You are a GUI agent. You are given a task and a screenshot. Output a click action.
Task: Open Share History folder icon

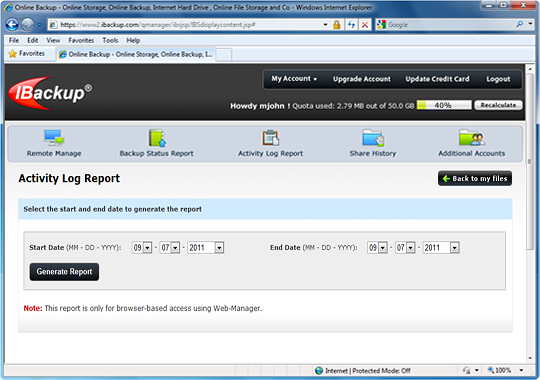(x=373, y=138)
